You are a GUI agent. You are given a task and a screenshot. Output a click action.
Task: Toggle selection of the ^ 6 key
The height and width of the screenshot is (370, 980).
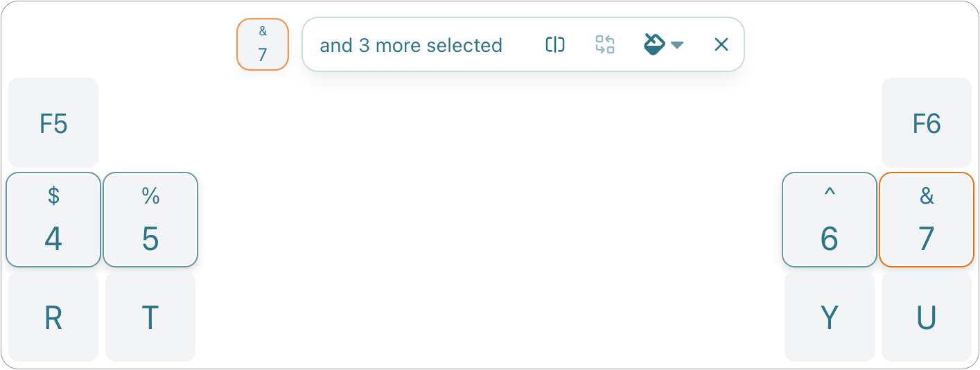click(829, 220)
